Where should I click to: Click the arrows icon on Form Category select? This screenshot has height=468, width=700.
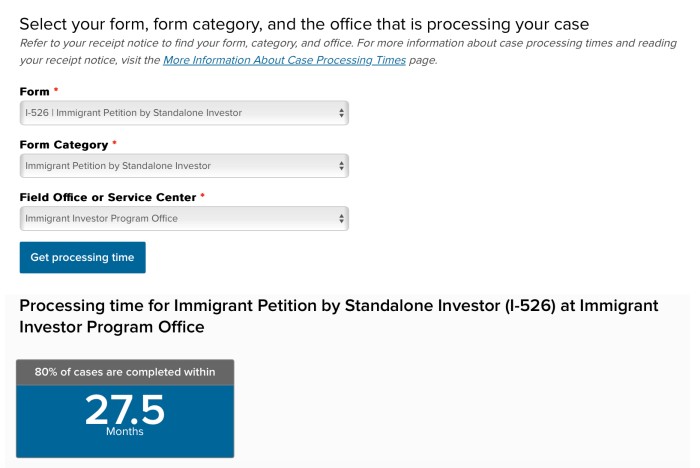(x=342, y=166)
